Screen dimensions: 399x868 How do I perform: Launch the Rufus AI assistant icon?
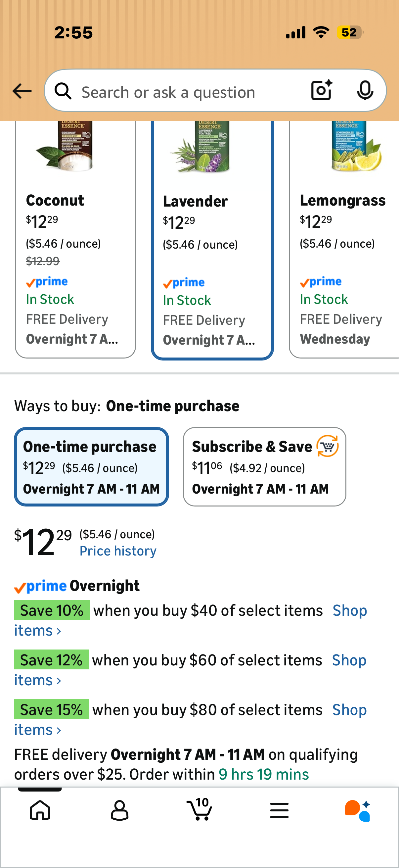pos(358,810)
